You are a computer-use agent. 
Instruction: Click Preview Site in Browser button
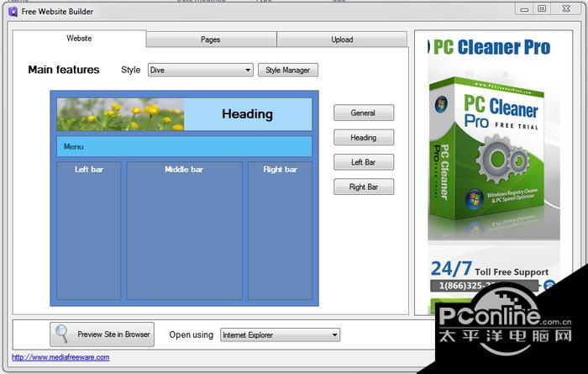tap(102, 334)
